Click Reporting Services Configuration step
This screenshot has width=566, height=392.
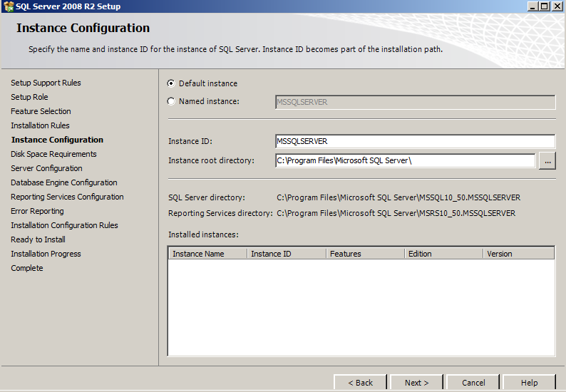(67, 197)
